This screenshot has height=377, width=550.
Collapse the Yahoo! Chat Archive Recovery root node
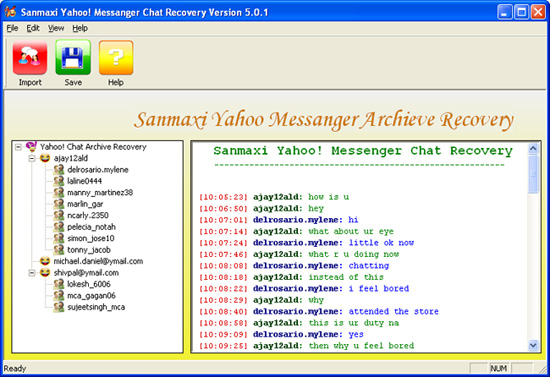click(18, 147)
